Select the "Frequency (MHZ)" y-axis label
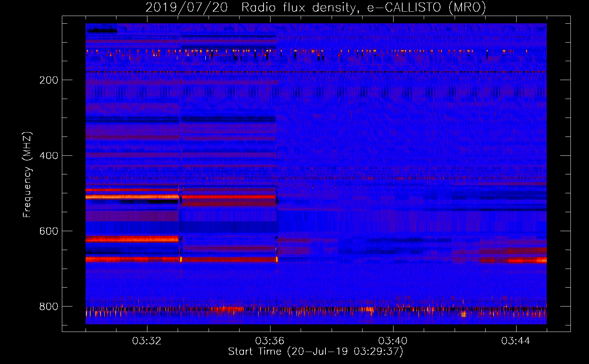Screen dimensions: 589x364 coord(27,174)
